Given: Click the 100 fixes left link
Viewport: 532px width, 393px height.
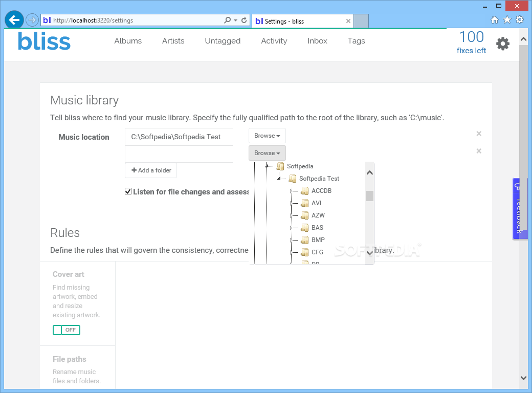Looking at the screenshot, I should pos(471,42).
